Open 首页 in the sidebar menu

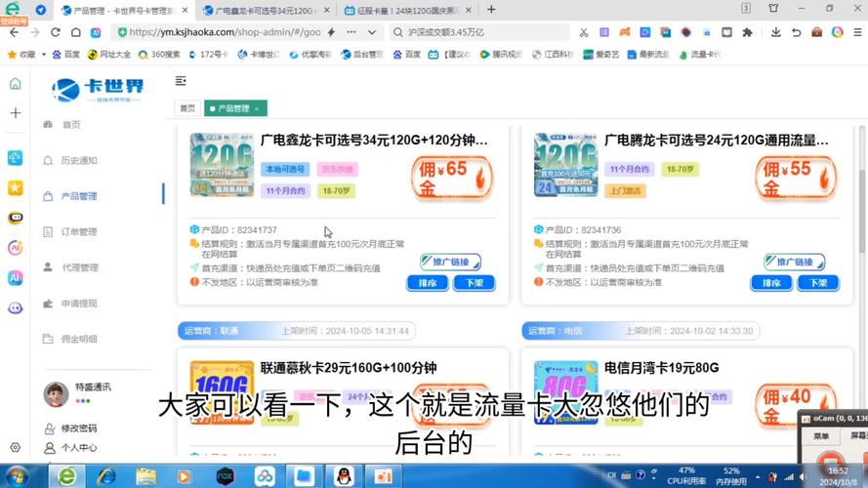(71, 125)
